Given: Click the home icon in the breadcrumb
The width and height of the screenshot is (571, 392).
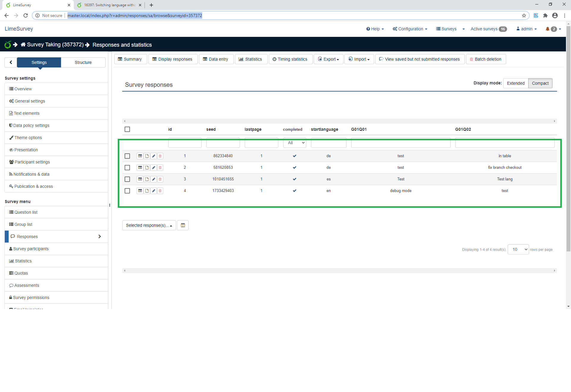Looking at the screenshot, I should [23, 45].
